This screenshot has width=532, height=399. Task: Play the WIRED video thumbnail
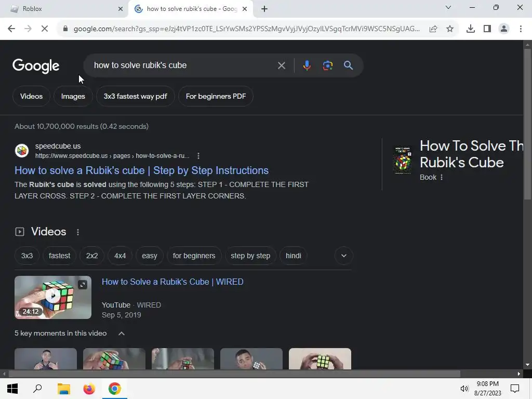pyautogui.click(x=53, y=297)
